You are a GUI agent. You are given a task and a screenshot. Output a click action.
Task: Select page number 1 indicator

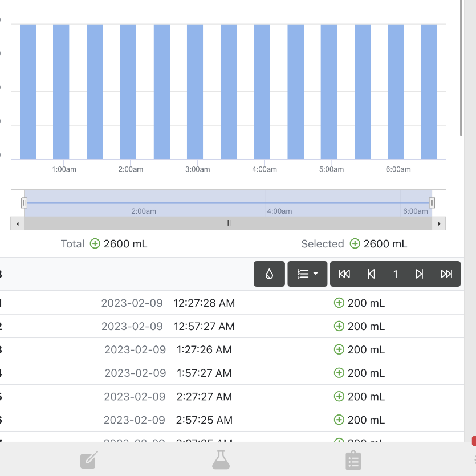[395, 274]
